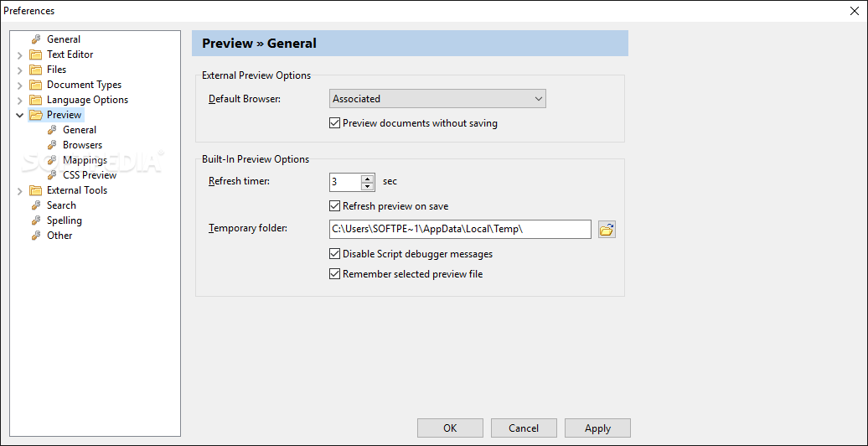Click the Document Types folder icon

coord(36,85)
